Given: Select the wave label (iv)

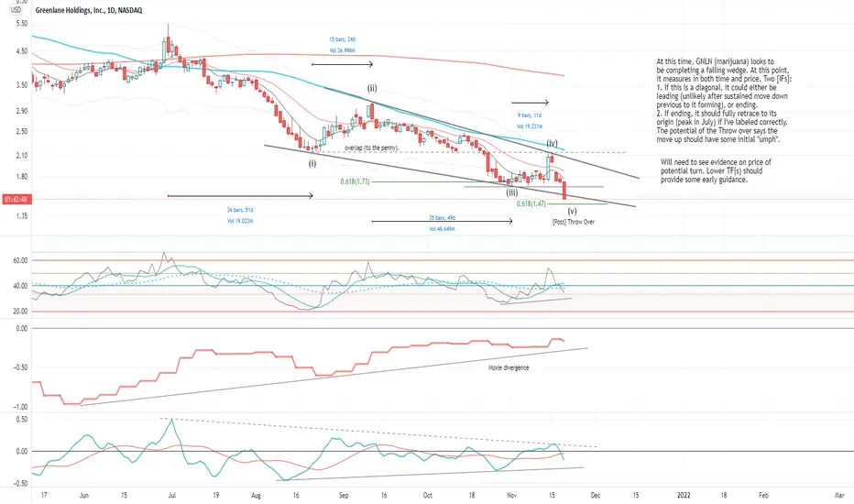Looking at the screenshot, I should point(553,143).
